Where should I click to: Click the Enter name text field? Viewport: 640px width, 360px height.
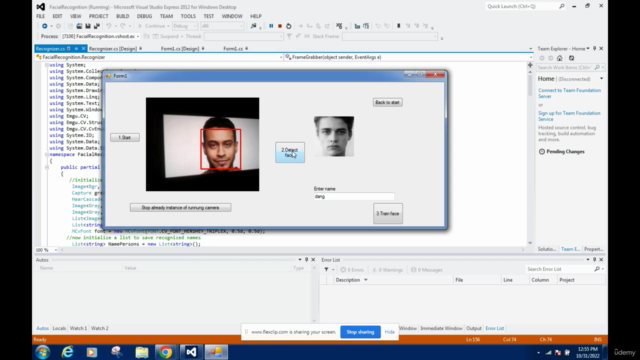pos(354,196)
